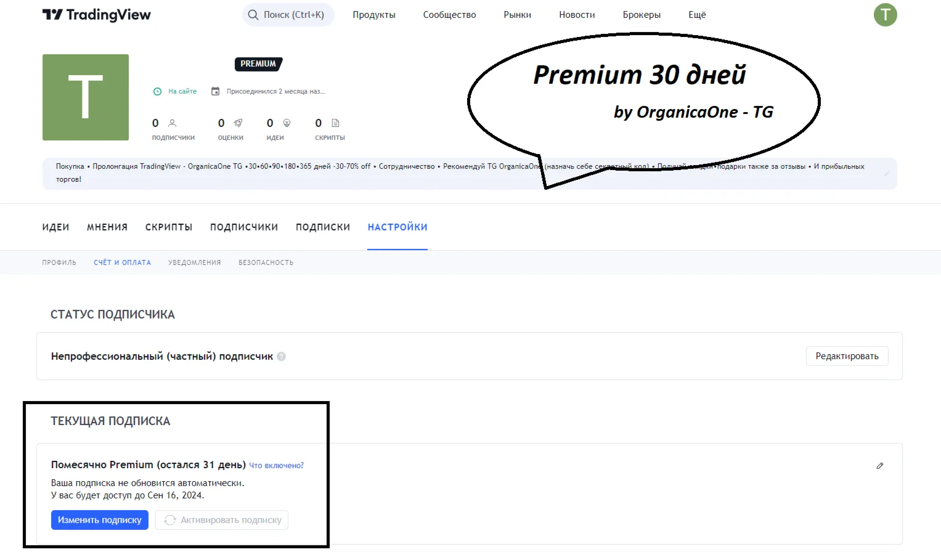
Task: Open the Ещё menu
Action: pos(697,15)
